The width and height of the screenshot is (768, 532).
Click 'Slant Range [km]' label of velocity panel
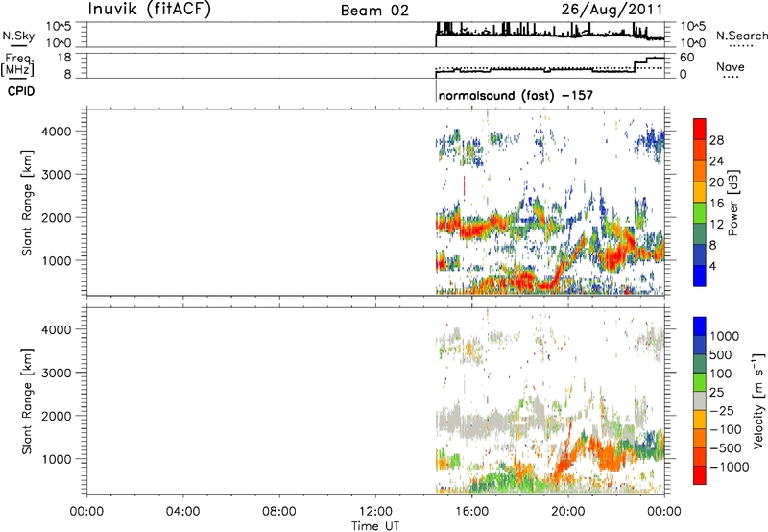coord(27,401)
